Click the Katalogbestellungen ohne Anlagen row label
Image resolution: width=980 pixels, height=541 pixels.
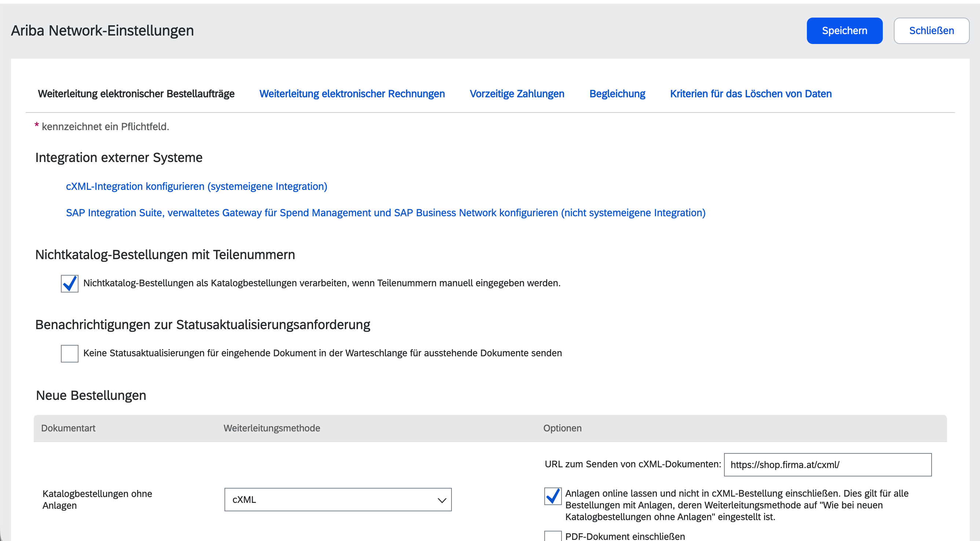97,500
